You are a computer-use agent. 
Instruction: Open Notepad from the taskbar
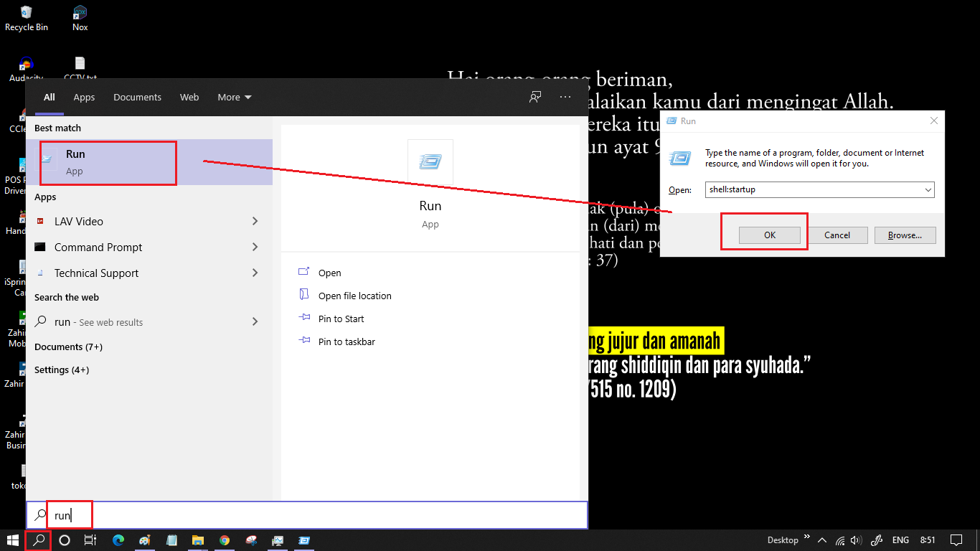171,540
